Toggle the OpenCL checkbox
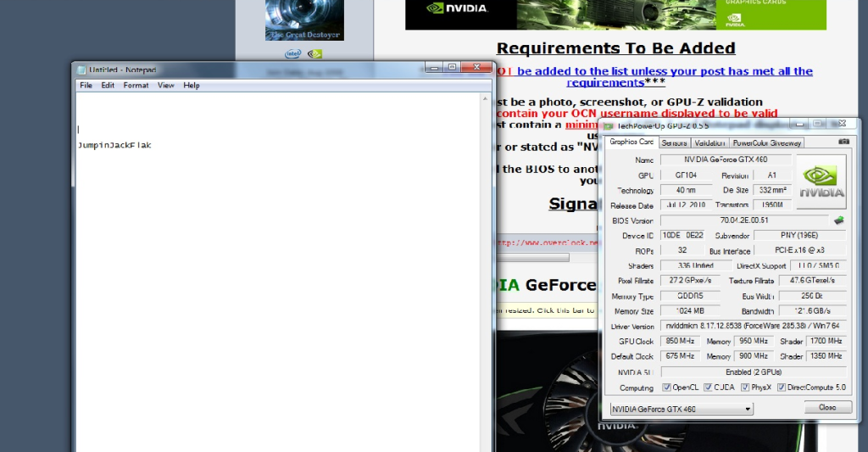The width and height of the screenshot is (868, 452). tap(666, 388)
